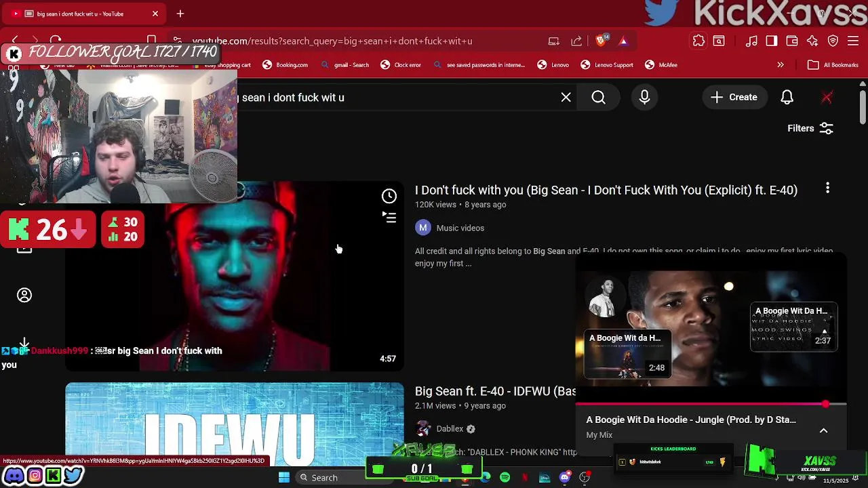This screenshot has height=488, width=868.
Task: Open the Create menu
Action: point(734,97)
